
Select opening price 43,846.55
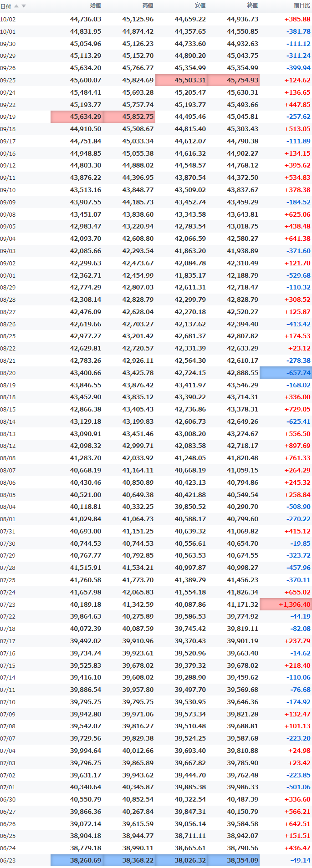pyautogui.click(x=86, y=385)
